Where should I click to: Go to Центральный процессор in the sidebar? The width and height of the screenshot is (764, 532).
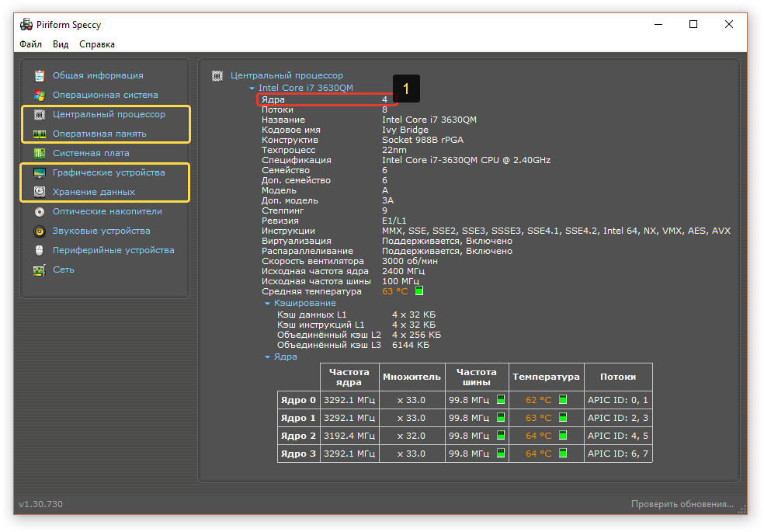click(109, 114)
